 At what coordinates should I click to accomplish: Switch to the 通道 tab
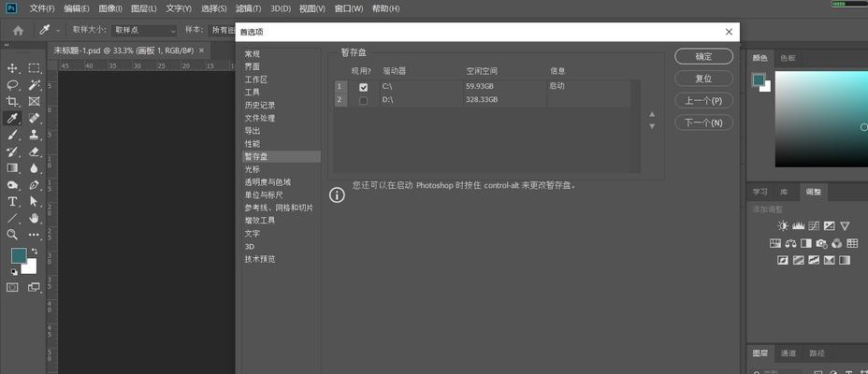coord(788,353)
